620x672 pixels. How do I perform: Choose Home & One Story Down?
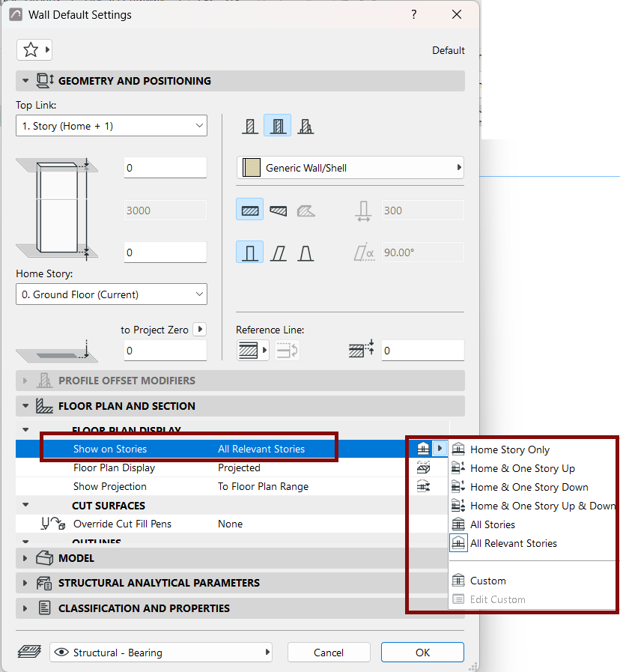532,487
